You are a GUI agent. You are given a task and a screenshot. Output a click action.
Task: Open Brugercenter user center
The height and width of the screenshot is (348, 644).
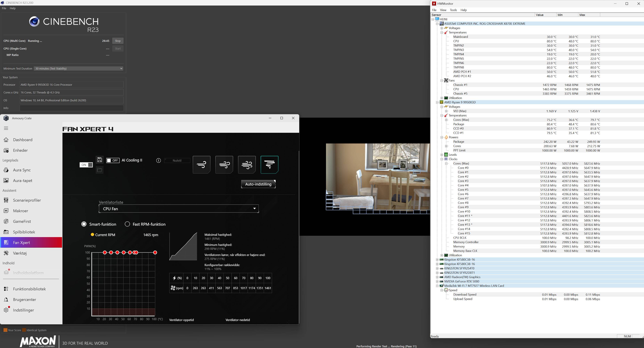pyautogui.click(x=25, y=299)
